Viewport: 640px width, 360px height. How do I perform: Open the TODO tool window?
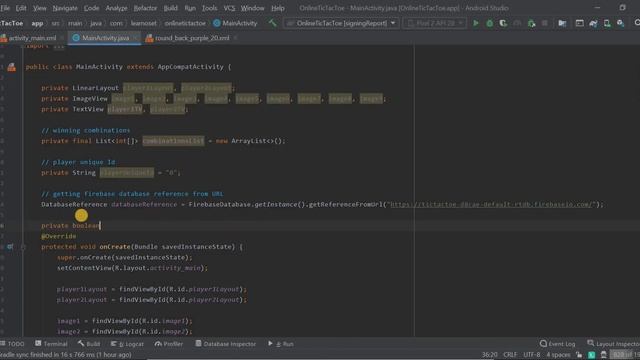pos(12,344)
